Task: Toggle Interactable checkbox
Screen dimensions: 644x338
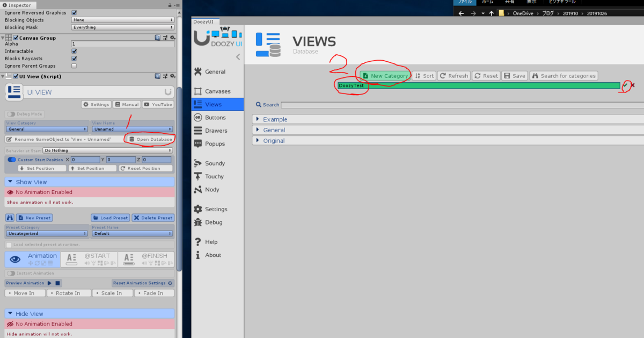Action: tap(74, 51)
